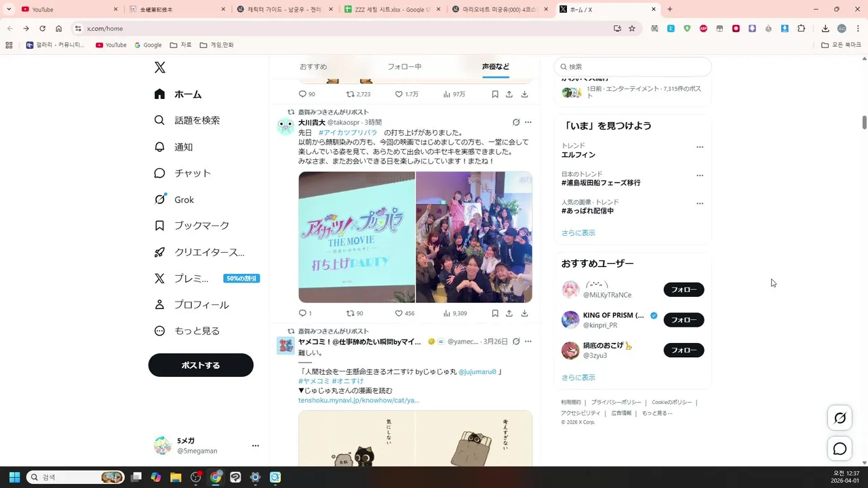
Task: Click the X logo in sidebar
Action: click(x=159, y=67)
